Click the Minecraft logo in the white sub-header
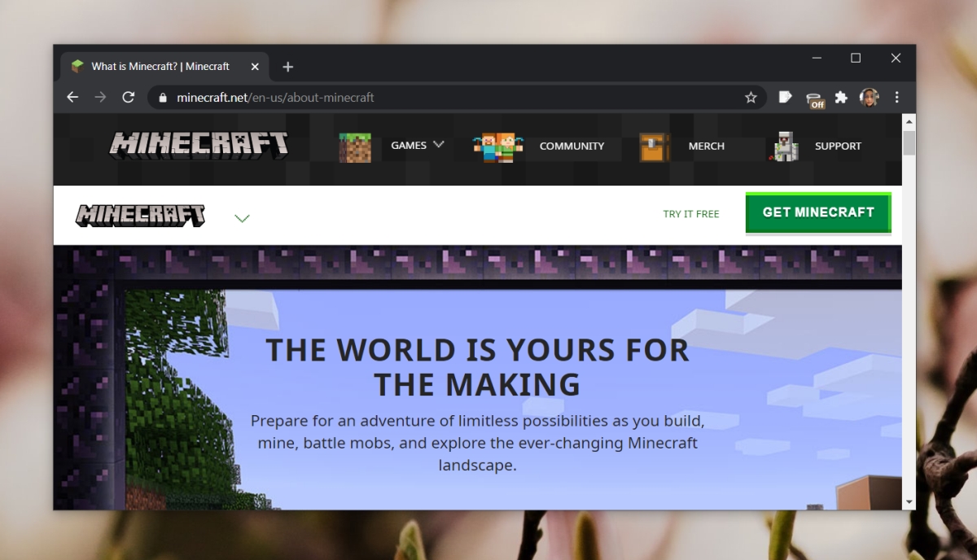 pyautogui.click(x=140, y=216)
